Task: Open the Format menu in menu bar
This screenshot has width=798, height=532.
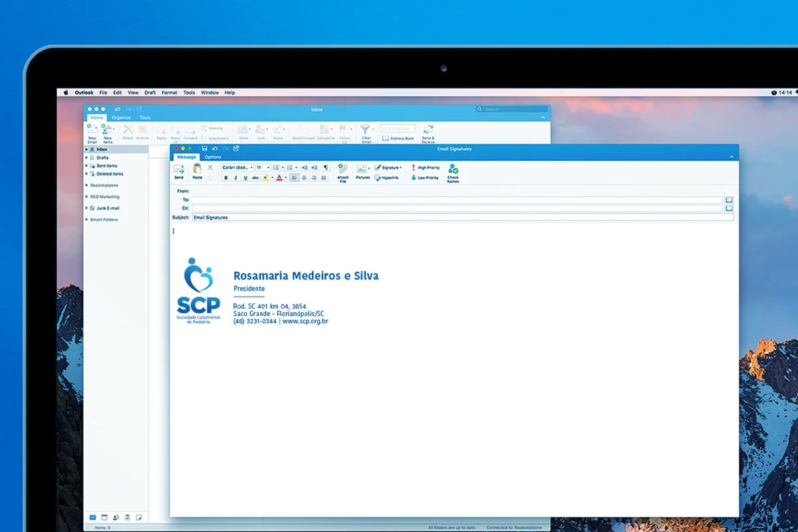Action: (x=170, y=92)
